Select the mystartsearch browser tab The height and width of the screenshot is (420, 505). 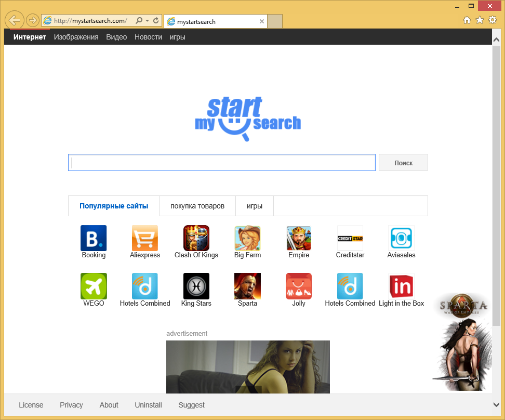pyautogui.click(x=215, y=21)
